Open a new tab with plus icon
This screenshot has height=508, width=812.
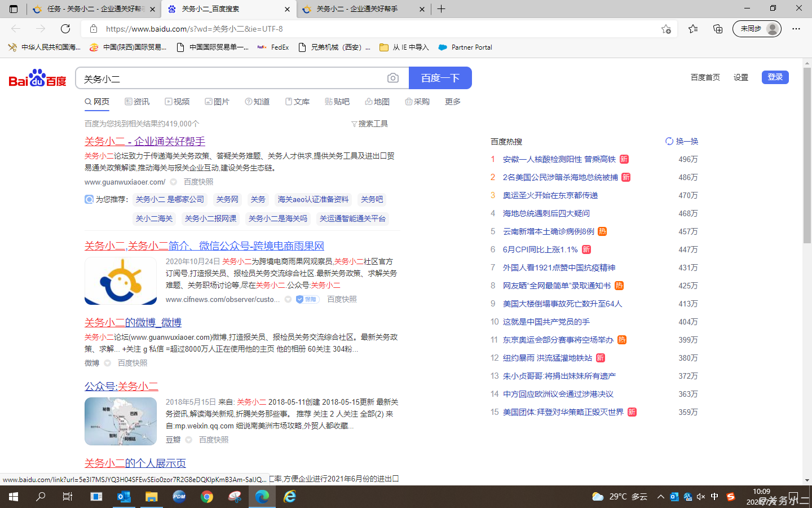click(442, 9)
